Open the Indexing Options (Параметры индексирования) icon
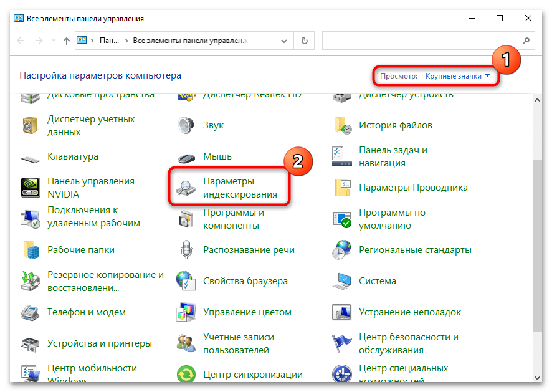552x392 pixels. (x=187, y=188)
